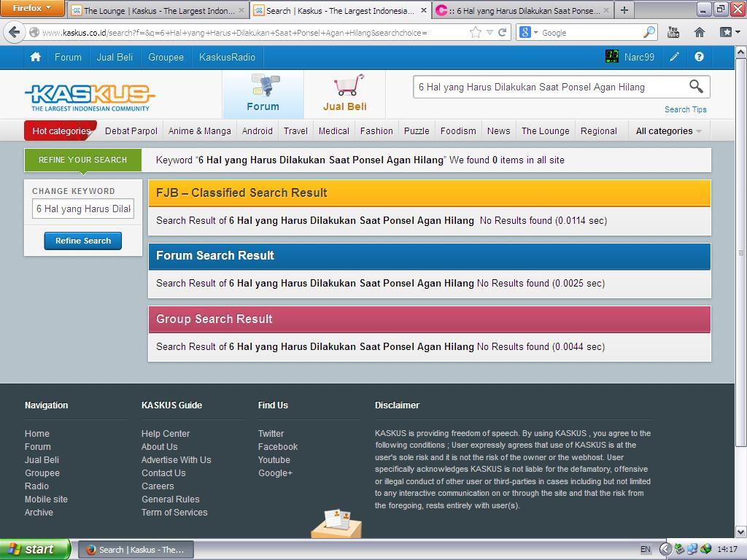Open the Contact Us footer link
The image size is (747, 560).
point(163,472)
